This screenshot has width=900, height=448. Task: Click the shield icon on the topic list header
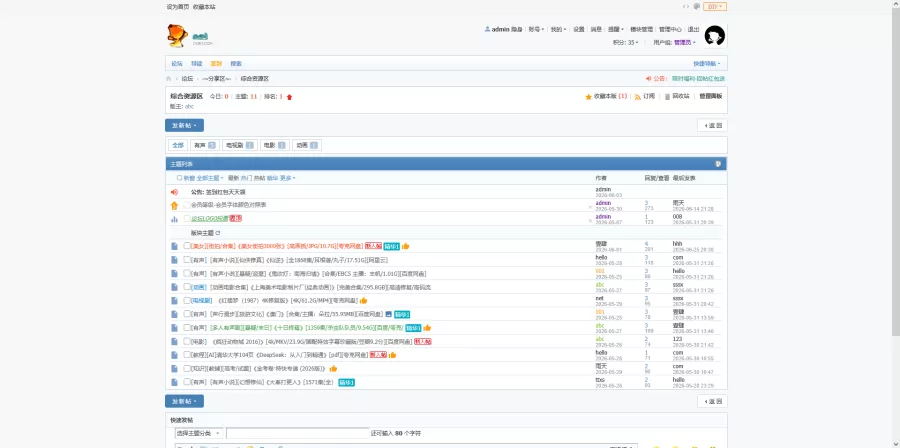[x=717, y=164]
